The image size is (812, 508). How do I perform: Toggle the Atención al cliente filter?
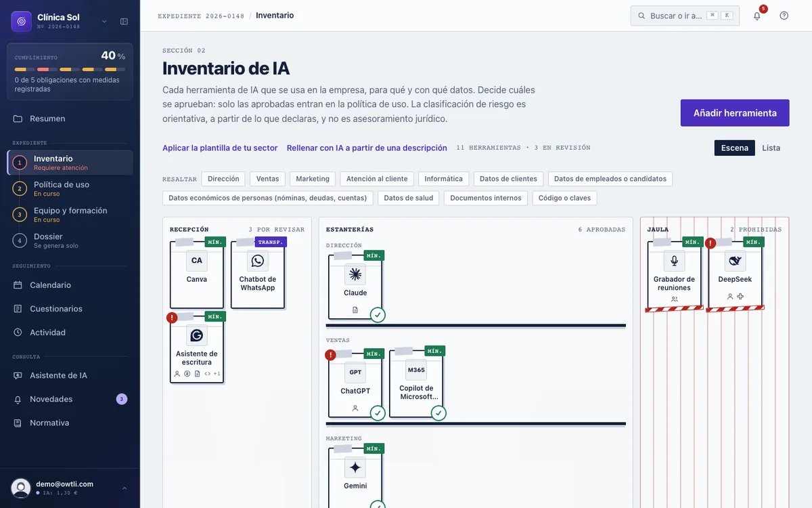coord(377,179)
